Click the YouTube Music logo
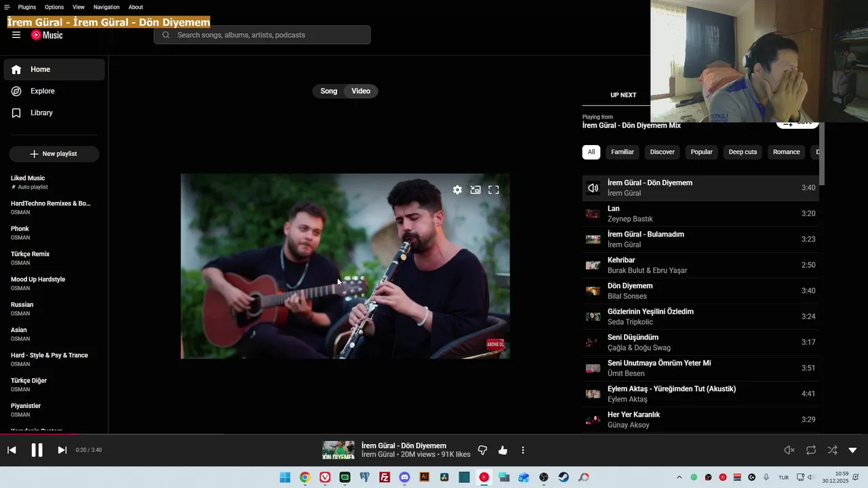Image resolution: width=868 pixels, height=488 pixels. click(47, 35)
